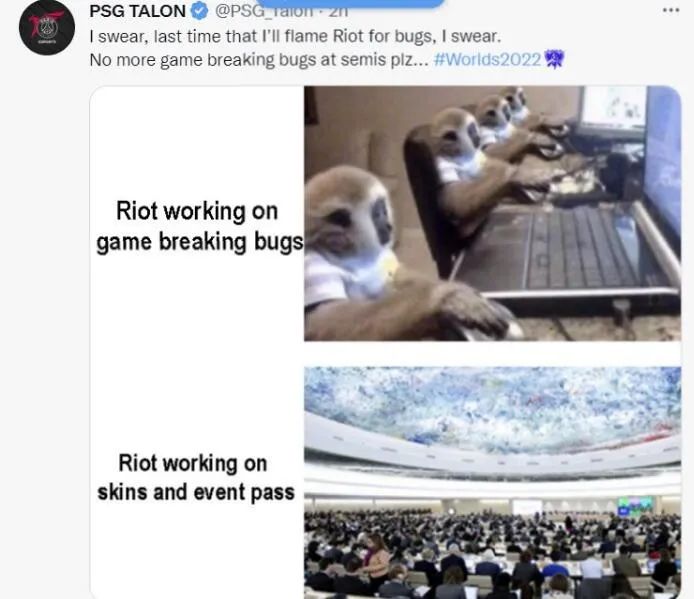Click the blue verified badge
This screenshot has width=694, height=599.
199,11
